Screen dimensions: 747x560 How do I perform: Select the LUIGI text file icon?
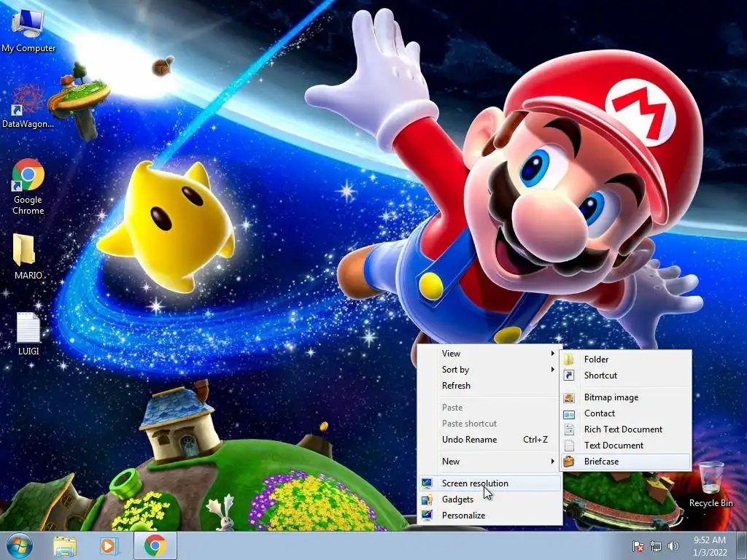28,334
